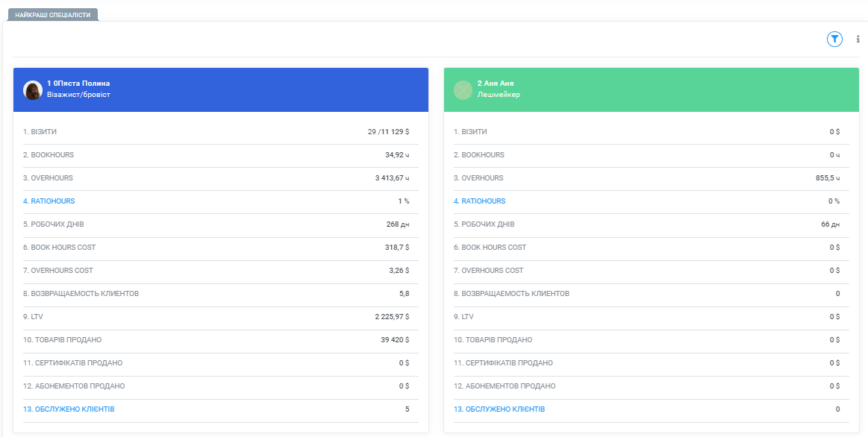Click overhours value 3 413,67 ч
The image size is (868, 437).
392,178
